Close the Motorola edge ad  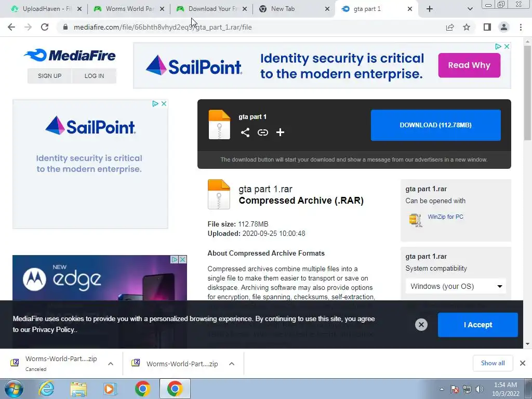coord(182,260)
